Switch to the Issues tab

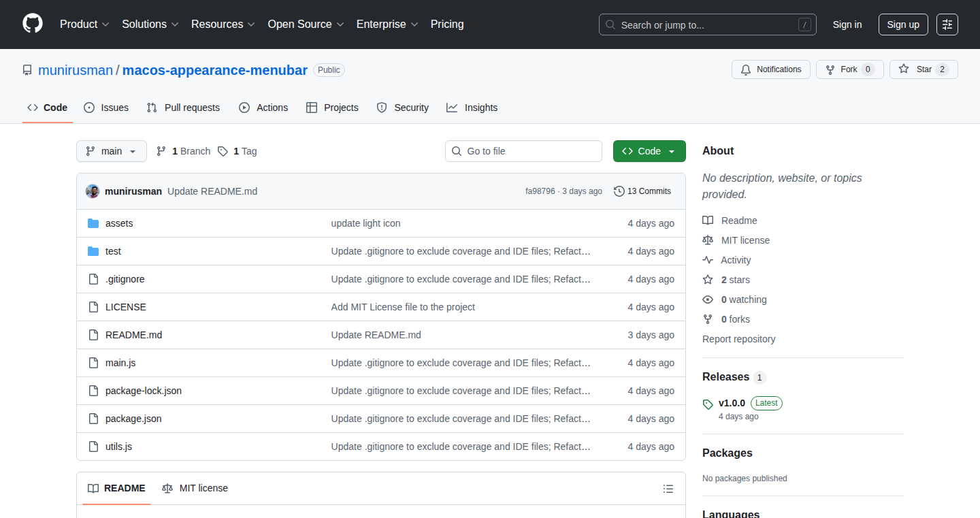(x=106, y=108)
